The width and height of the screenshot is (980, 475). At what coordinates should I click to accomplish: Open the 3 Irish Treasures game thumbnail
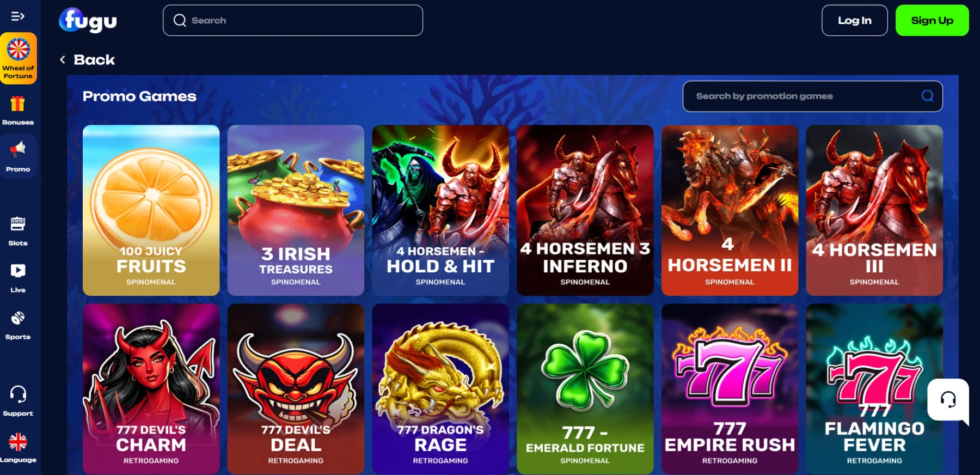(x=296, y=210)
